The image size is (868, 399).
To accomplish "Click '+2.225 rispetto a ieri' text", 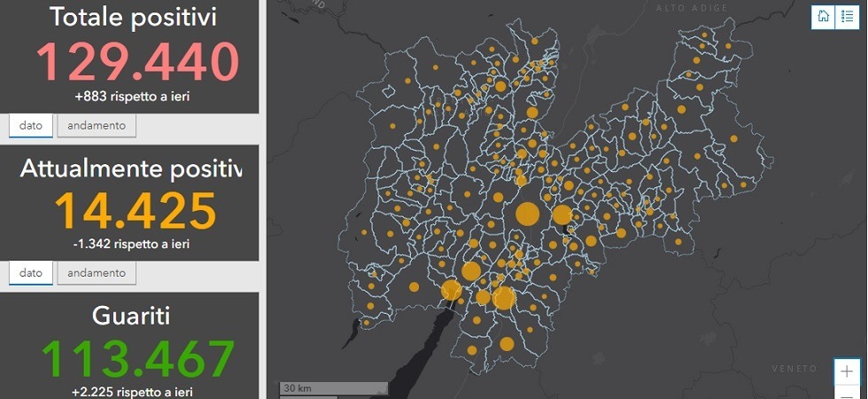I will tap(132, 392).
